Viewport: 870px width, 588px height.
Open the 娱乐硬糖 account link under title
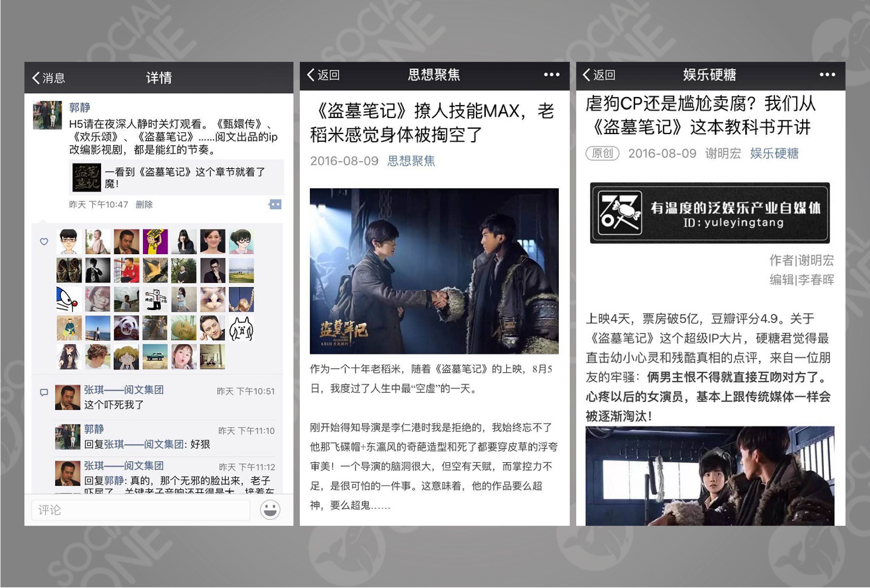pos(774,153)
